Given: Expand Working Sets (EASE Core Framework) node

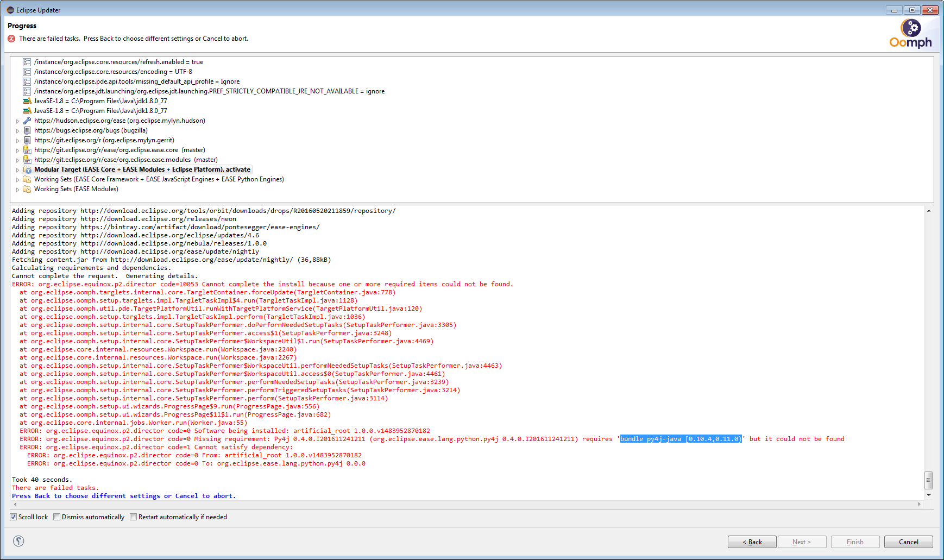Looking at the screenshot, I should point(17,180).
